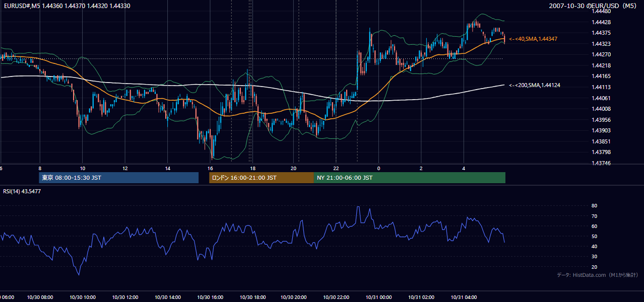Click the RSI 70 level label
644x302 pixels.
[594, 216]
